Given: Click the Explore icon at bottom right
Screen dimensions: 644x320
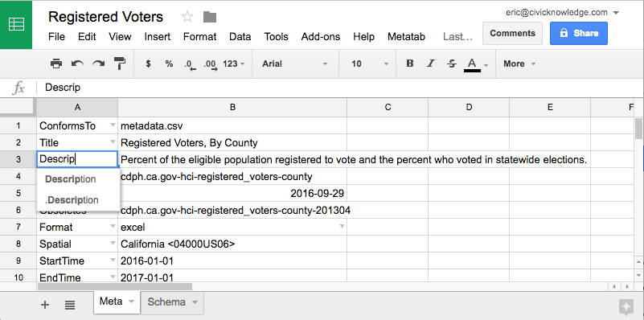Looking at the screenshot, I should [626, 307].
